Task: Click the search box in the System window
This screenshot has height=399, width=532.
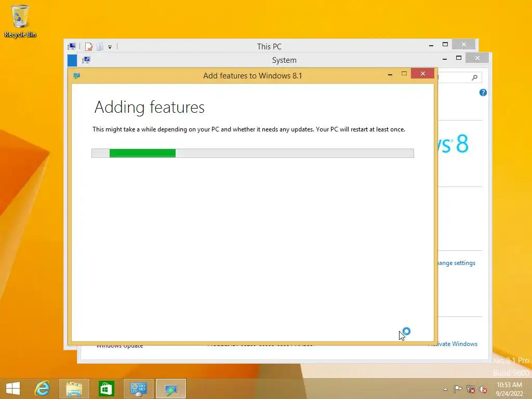Action: tap(459, 78)
